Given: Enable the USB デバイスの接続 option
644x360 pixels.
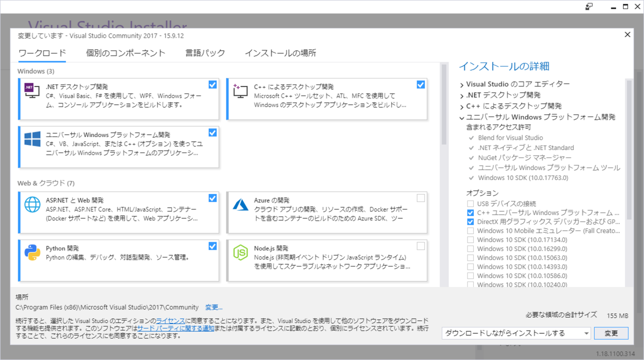Looking at the screenshot, I should 470,203.
